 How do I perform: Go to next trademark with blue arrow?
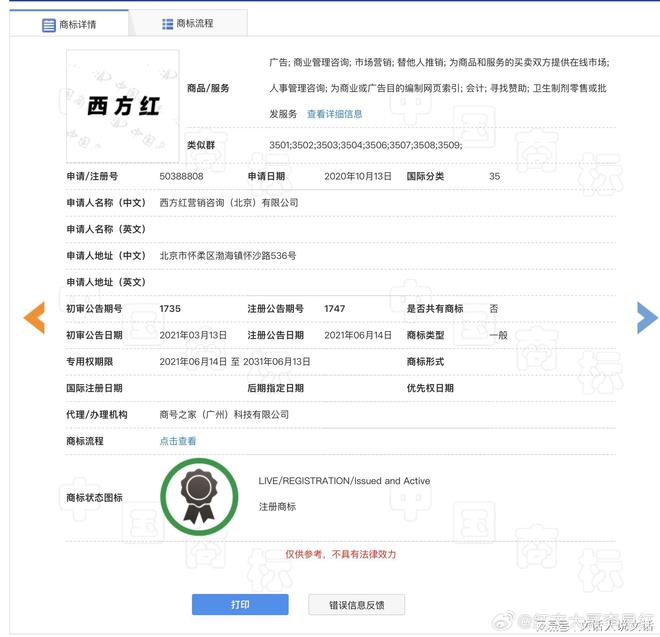tap(647, 318)
